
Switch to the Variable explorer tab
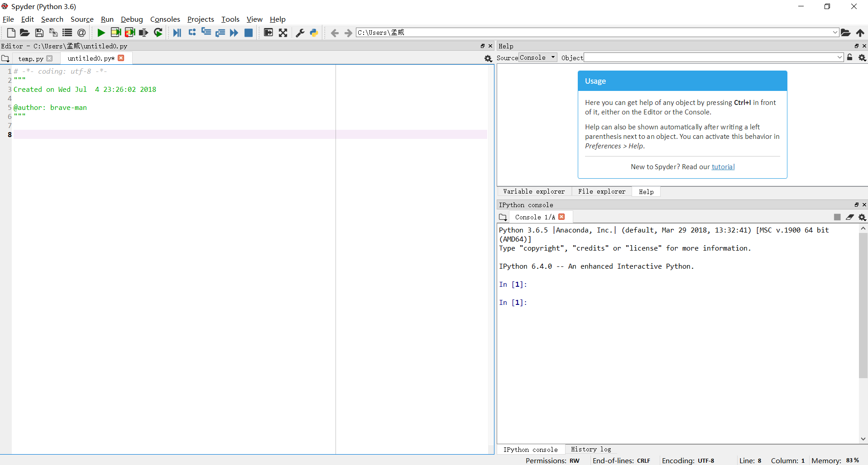coord(534,191)
